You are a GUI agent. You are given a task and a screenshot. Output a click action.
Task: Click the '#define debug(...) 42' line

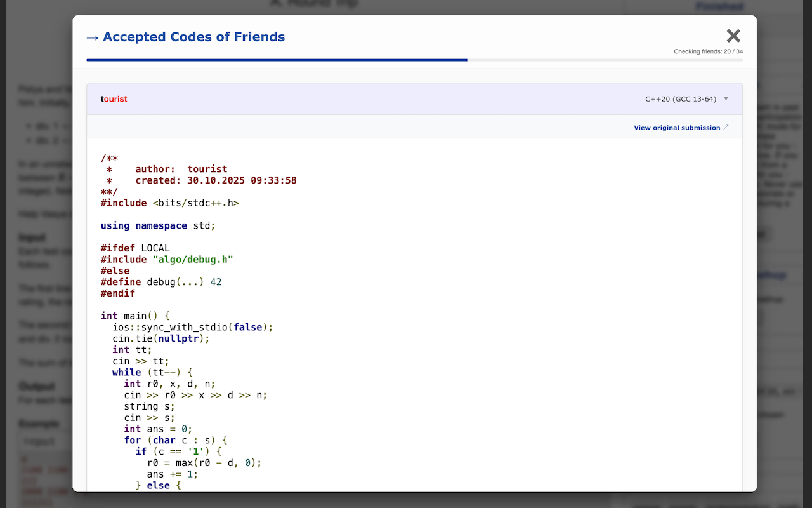point(161,282)
